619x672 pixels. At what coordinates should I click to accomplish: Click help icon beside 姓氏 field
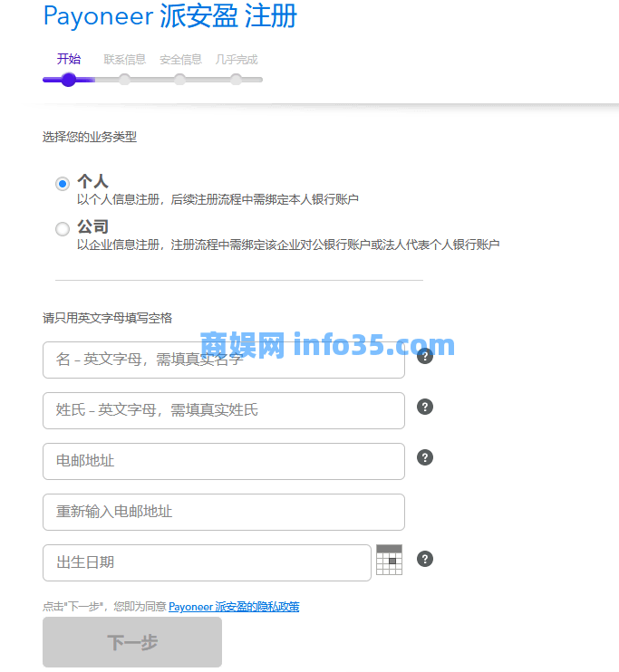pos(425,407)
